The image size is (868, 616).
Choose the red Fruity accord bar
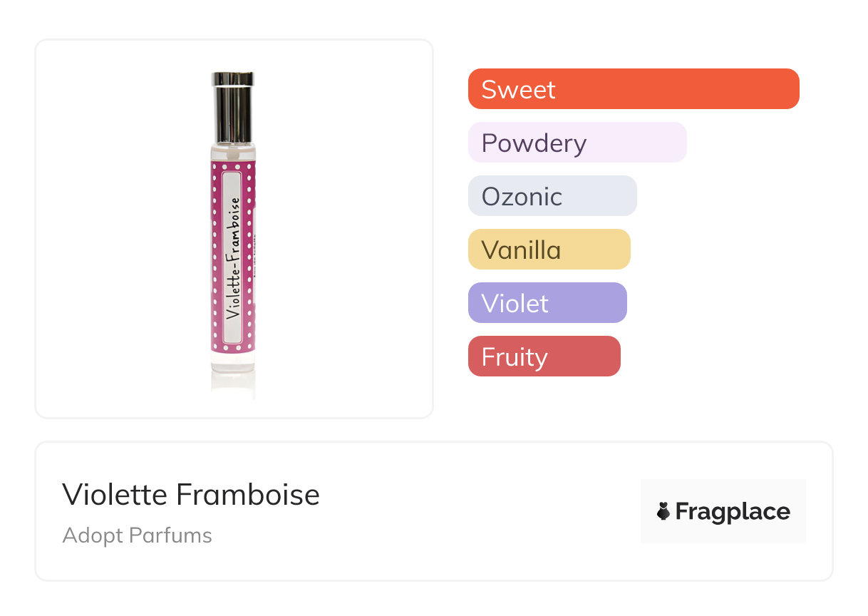544,356
